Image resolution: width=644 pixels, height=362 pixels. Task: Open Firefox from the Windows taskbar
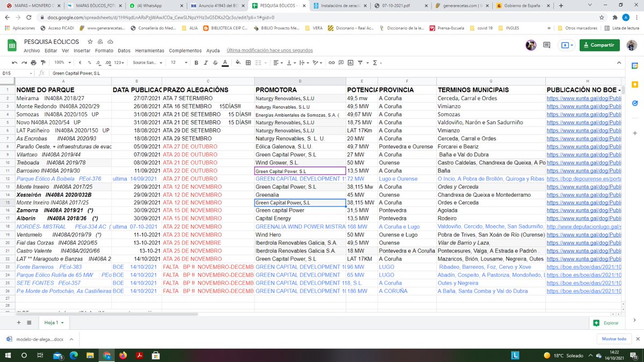tap(122, 355)
